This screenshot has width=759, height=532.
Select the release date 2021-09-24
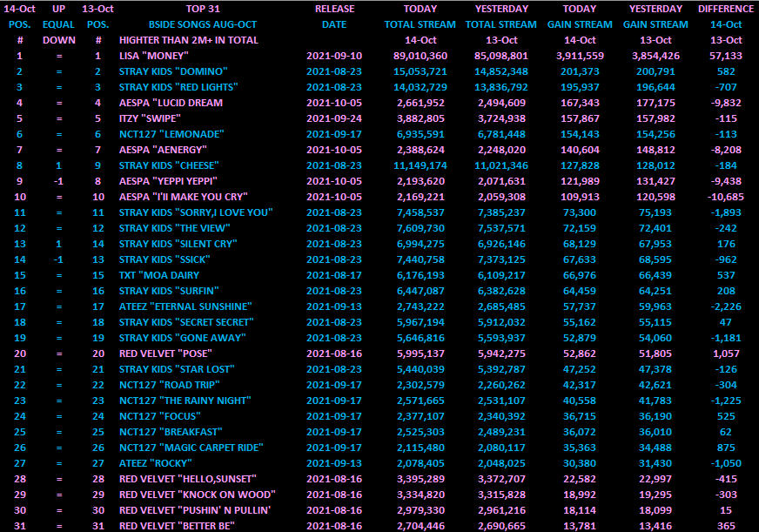pyautogui.click(x=334, y=118)
